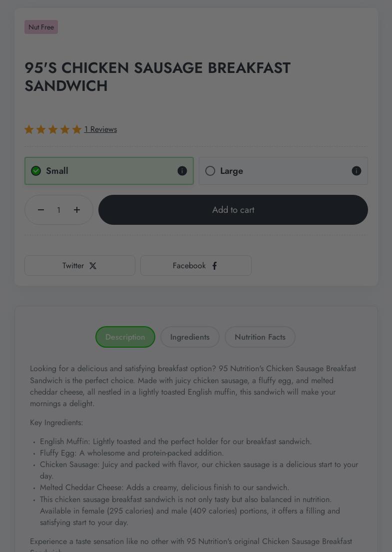Click the Large option info icon
The height and width of the screenshot is (552, 392).
click(357, 171)
